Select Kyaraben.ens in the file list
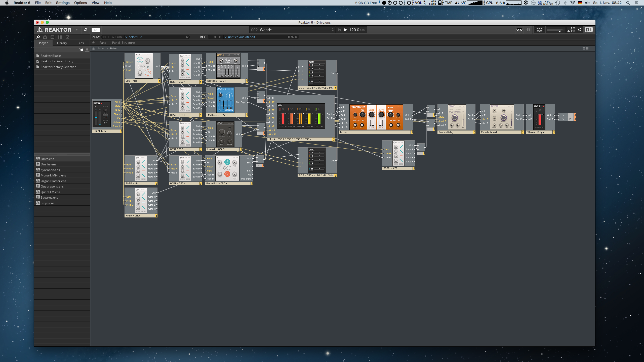The image size is (644, 362). [62, 170]
